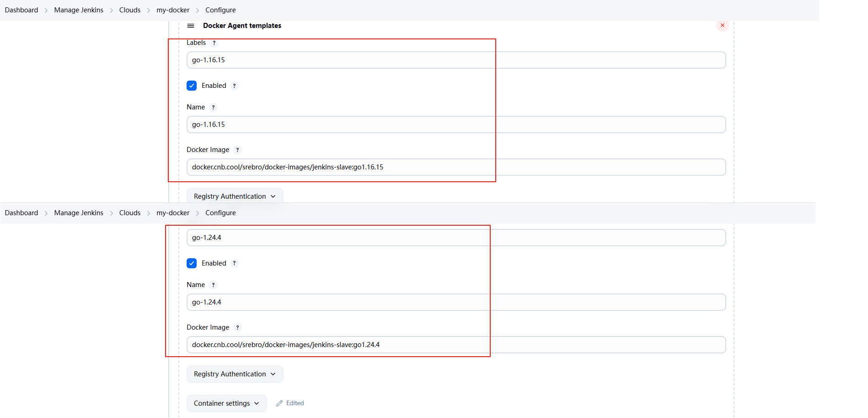Focus the Docker Image field containing jenkins-slave:go1.24.4
The image size is (868, 418).
pos(455,345)
